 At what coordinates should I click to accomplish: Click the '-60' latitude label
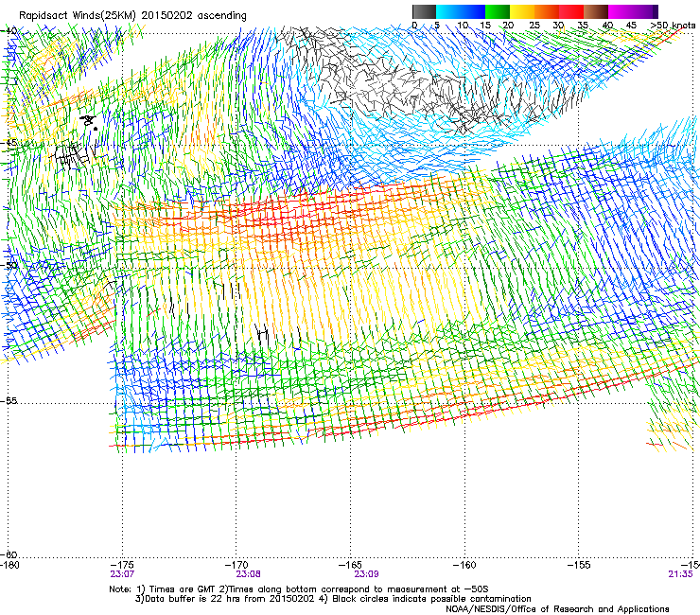click(9, 555)
